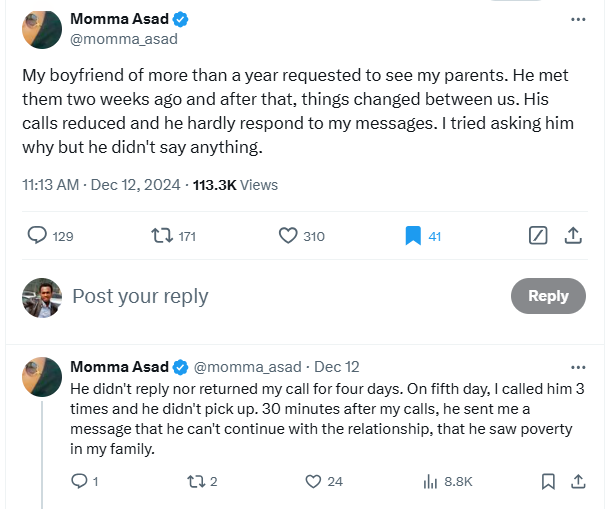Screen dimensions: 610x509
Task: Reply to the main tweet via comment icon
Action: tap(37, 236)
